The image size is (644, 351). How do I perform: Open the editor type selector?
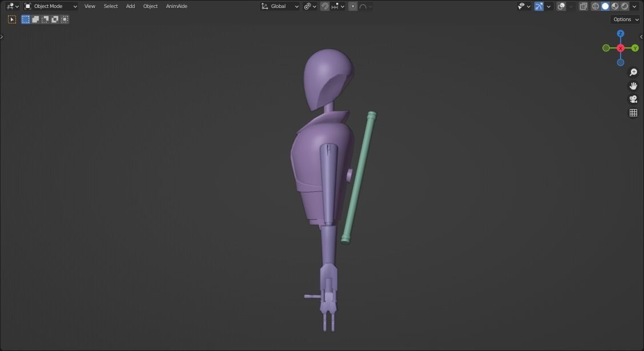(x=12, y=6)
